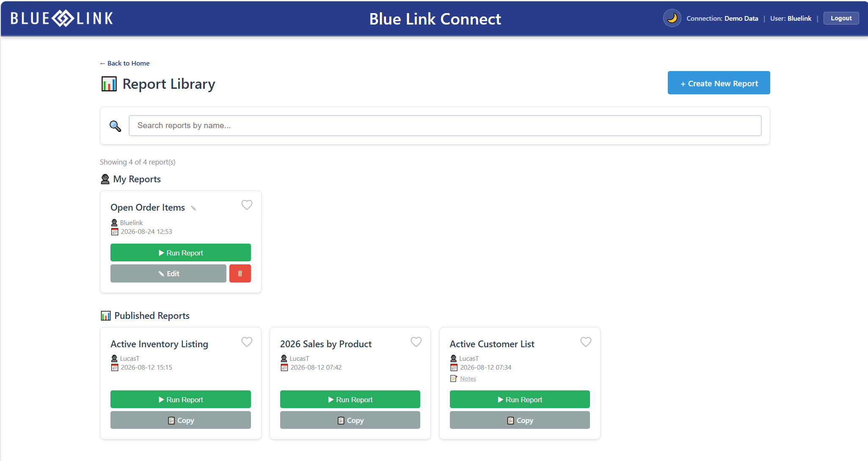Click date 2026-08-12 07:34
This screenshot has height=461, width=868.
pyautogui.click(x=486, y=367)
